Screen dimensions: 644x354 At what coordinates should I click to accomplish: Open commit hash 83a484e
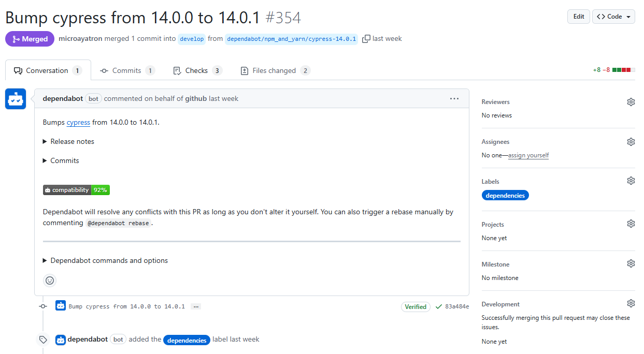coord(457,306)
